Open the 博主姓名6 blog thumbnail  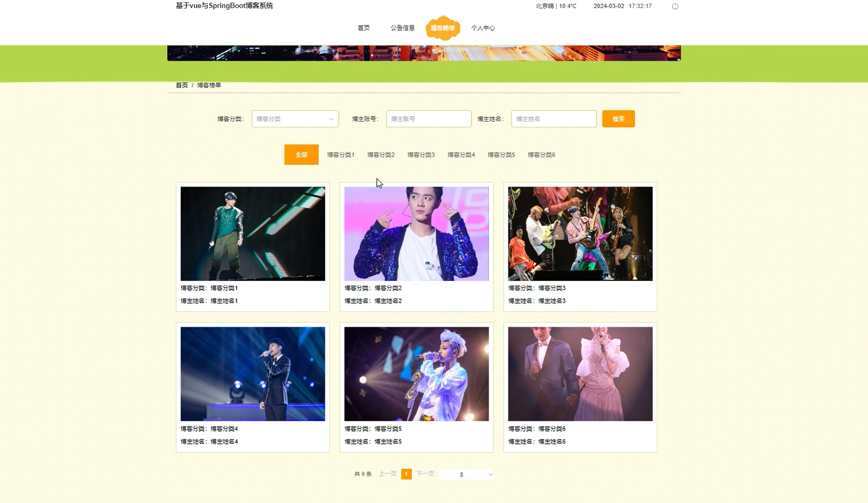(x=580, y=374)
